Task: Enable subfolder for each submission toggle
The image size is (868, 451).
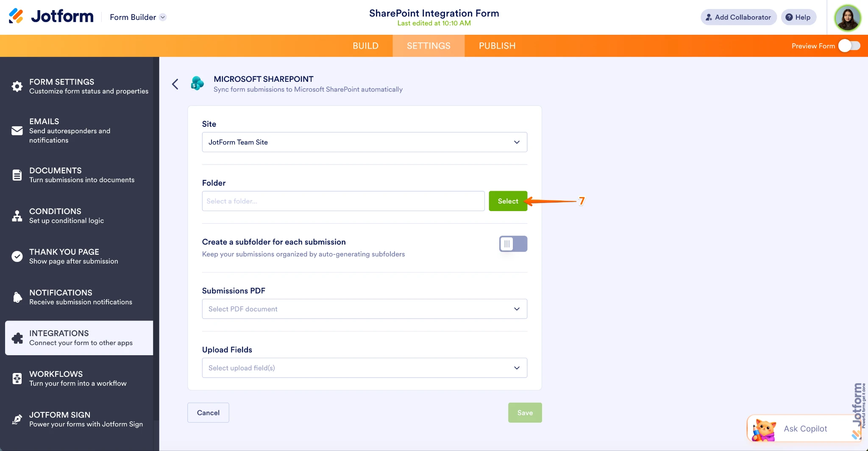Action: pos(513,244)
